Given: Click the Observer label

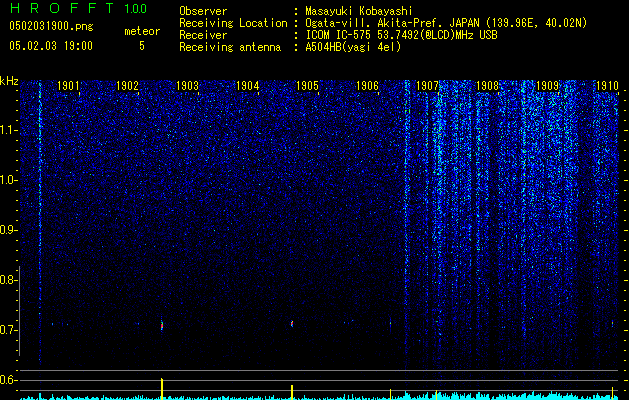Looking at the screenshot, I should coord(203,11).
